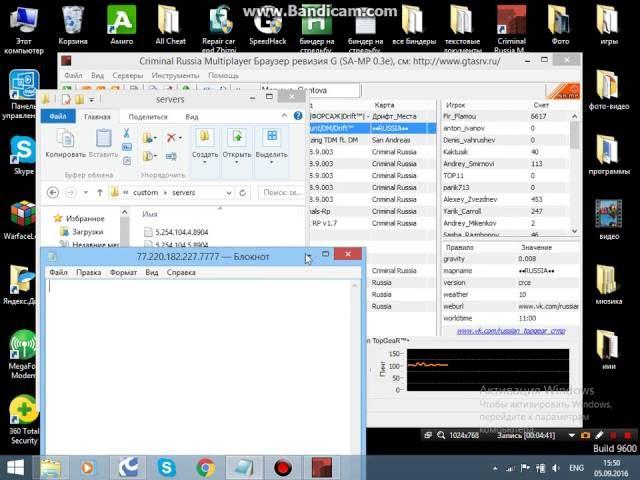Open the Серверы menu in SA-MP browser

coord(128,76)
